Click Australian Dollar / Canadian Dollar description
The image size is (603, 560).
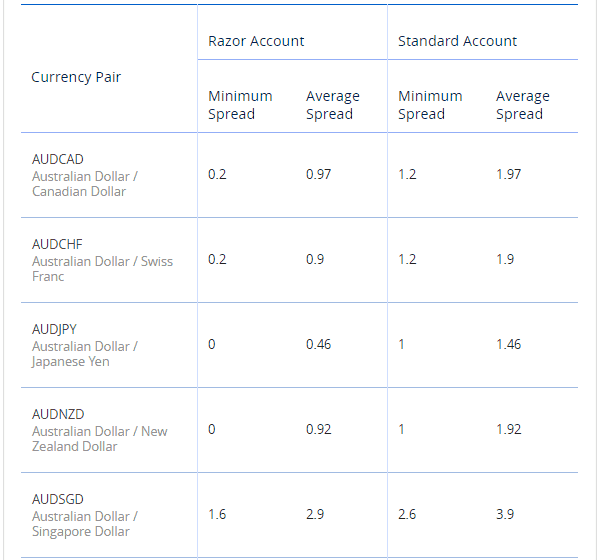[x=85, y=184]
